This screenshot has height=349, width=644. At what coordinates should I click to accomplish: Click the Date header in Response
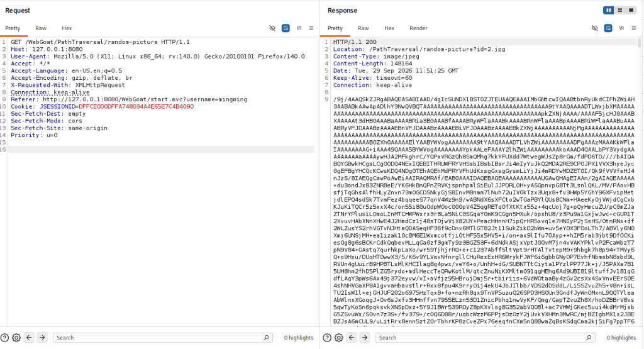(x=396, y=70)
